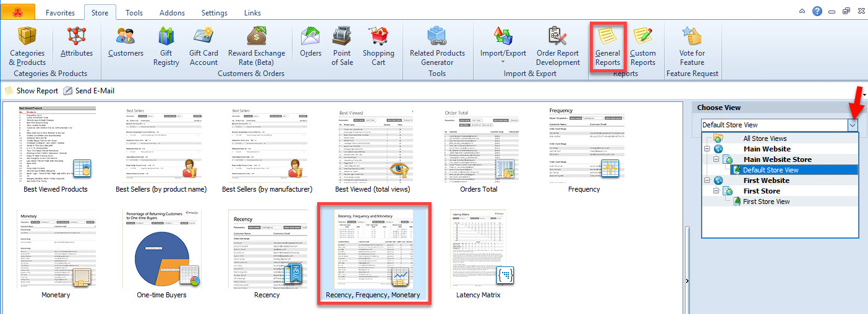This screenshot has height=314, width=868.
Task: Switch to the Tools tab
Action: (x=134, y=12)
